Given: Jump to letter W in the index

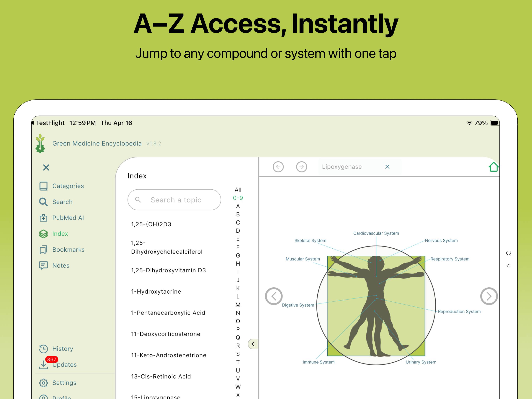Looking at the screenshot, I should pyautogui.click(x=238, y=387).
